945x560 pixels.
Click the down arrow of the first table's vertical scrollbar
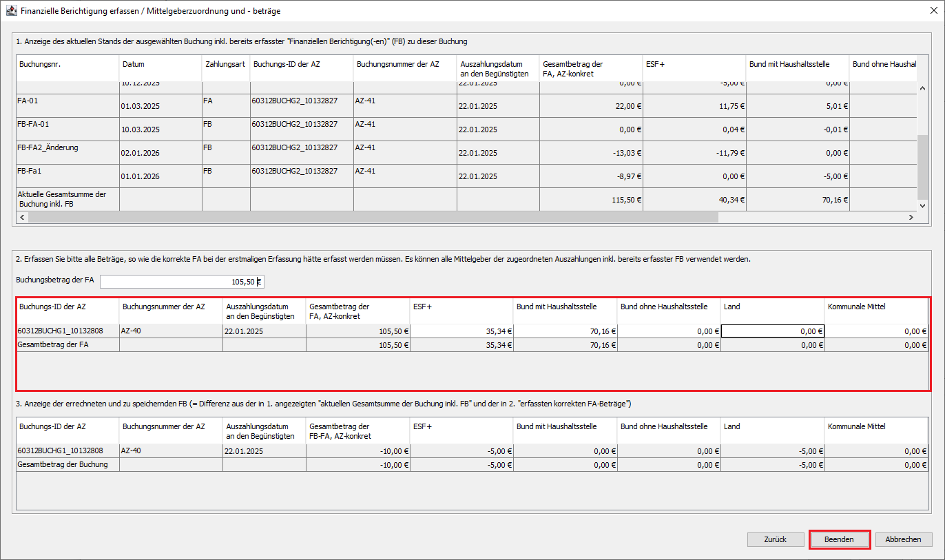click(x=923, y=205)
